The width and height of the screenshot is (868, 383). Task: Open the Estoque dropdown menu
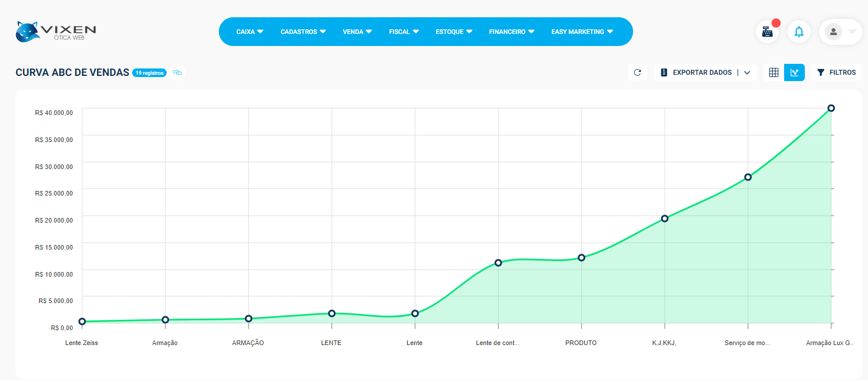454,32
